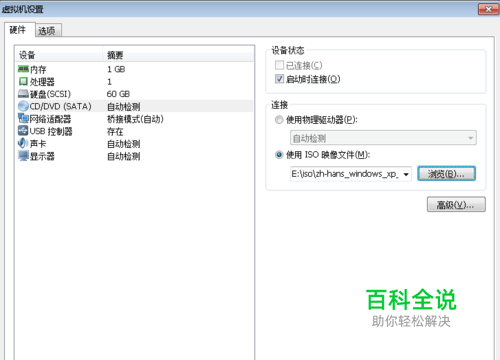Select the CD/DVD (SATA) row label
This screenshot has height=360, width=500.
(x=60, y=106)
